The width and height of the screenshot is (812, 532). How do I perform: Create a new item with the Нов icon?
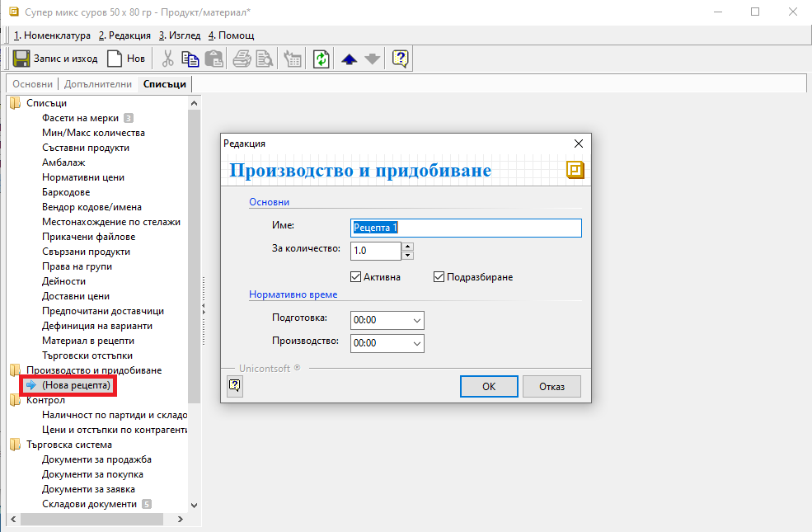pyautogui.click(x=115, y=59)
